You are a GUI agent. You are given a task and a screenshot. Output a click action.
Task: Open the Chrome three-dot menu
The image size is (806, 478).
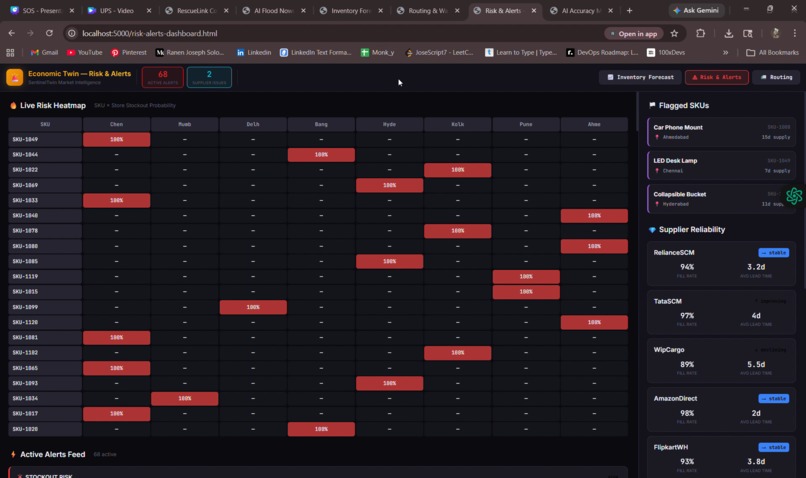tap(795, 33)
